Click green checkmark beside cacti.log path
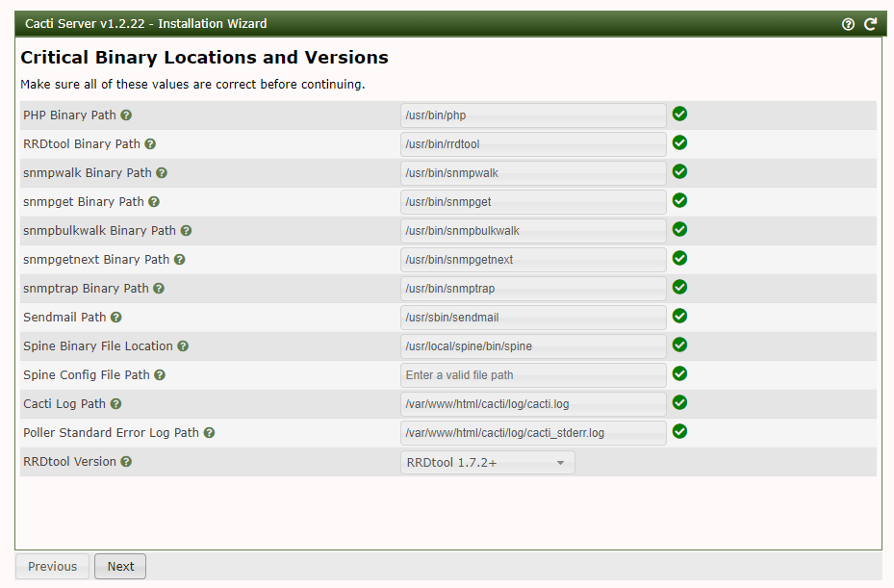This screenshot has width=894, height=588. pyautogui.click(x=679, y=402)
